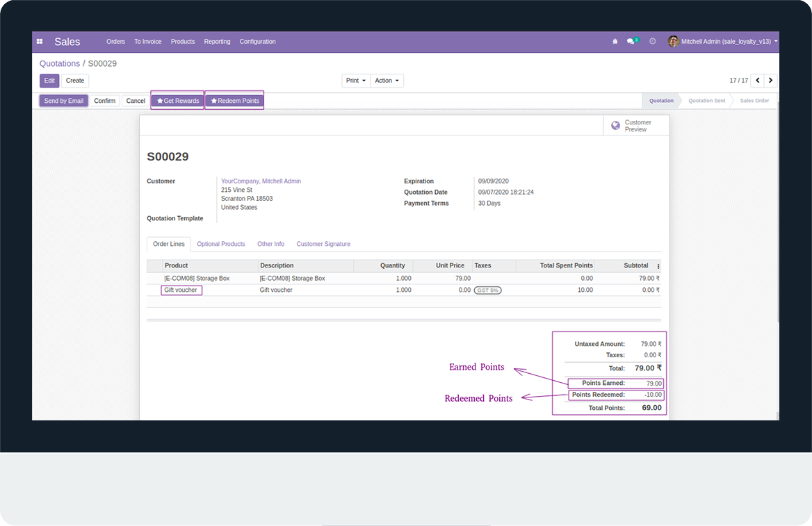Open the debug bug icon
This screenshot has width=812, height=526.
(615, 42)
